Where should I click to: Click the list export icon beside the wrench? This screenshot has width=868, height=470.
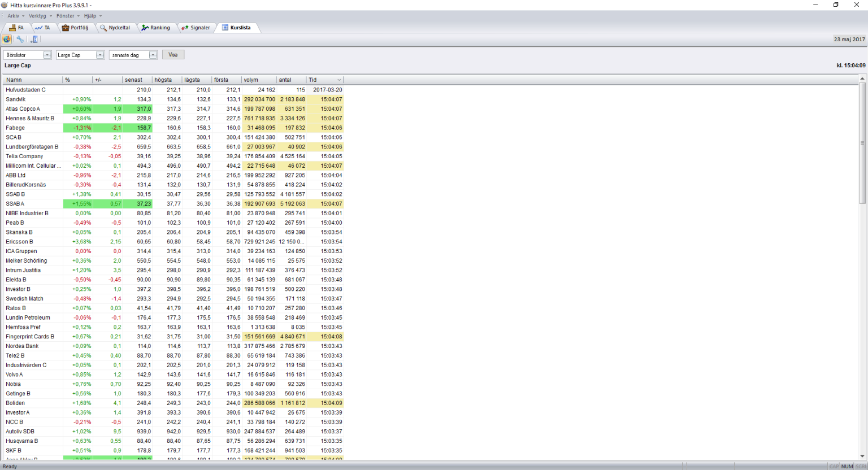point(34,40)
